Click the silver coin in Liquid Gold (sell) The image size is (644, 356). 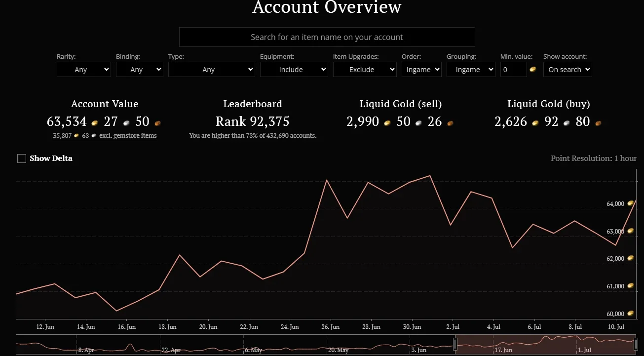coord(418,122)
